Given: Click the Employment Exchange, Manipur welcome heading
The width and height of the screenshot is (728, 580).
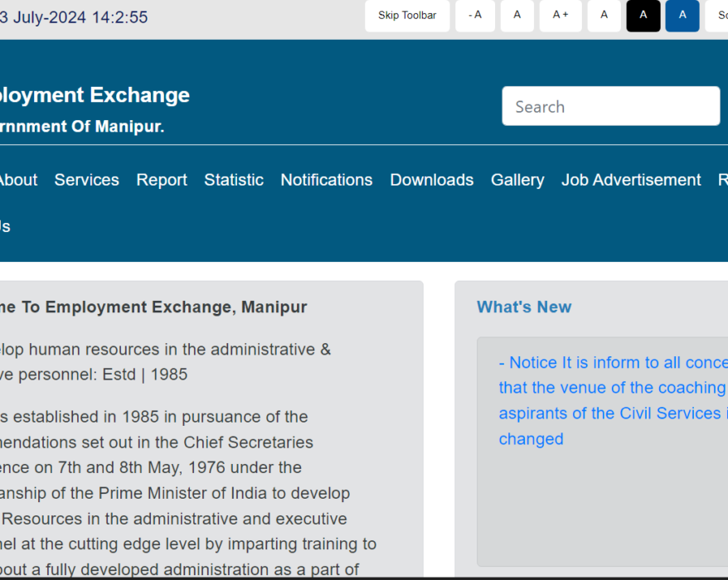Looking at the screenshot, I should click(x=153, y=307).
